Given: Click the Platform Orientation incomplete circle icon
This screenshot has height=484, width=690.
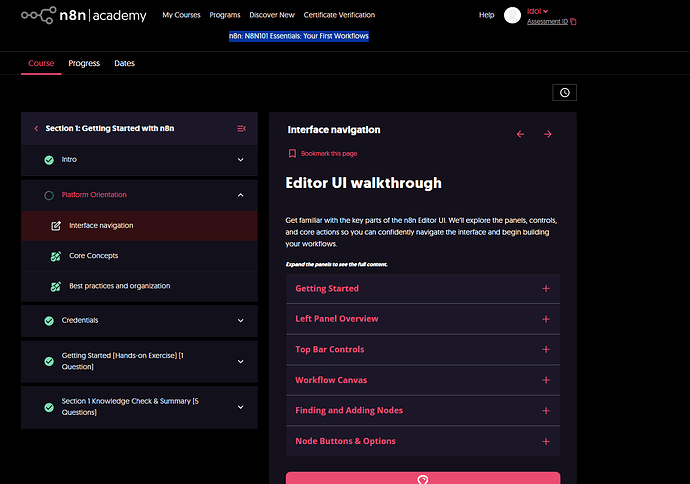Looking at the screenshot, I should 49,195.
